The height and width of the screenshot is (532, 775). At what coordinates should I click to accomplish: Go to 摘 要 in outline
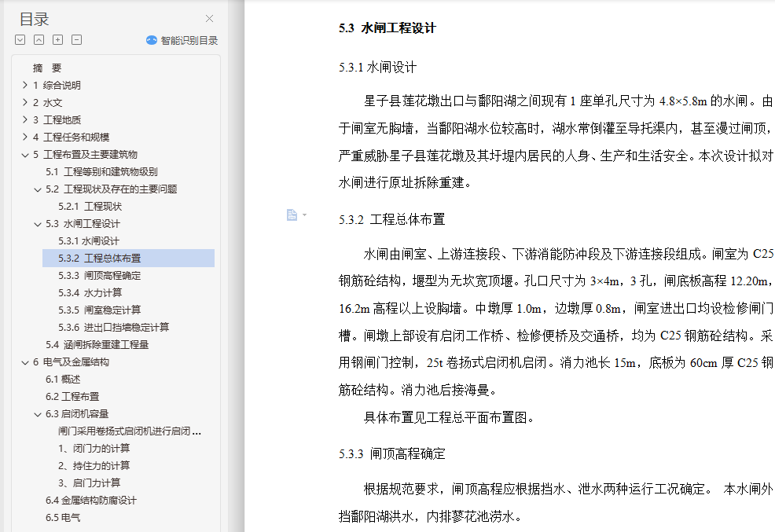click(x=47, y=68)
